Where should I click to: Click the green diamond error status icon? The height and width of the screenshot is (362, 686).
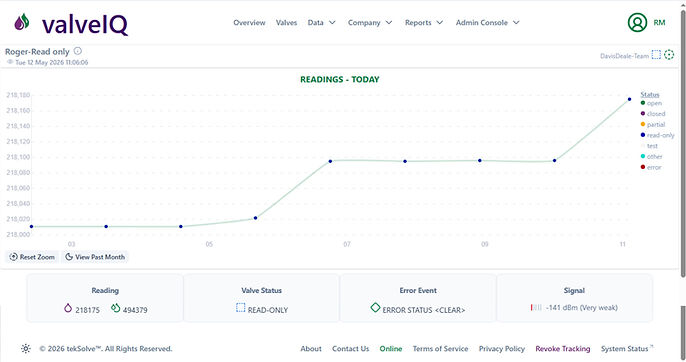(x=375, y=308)
